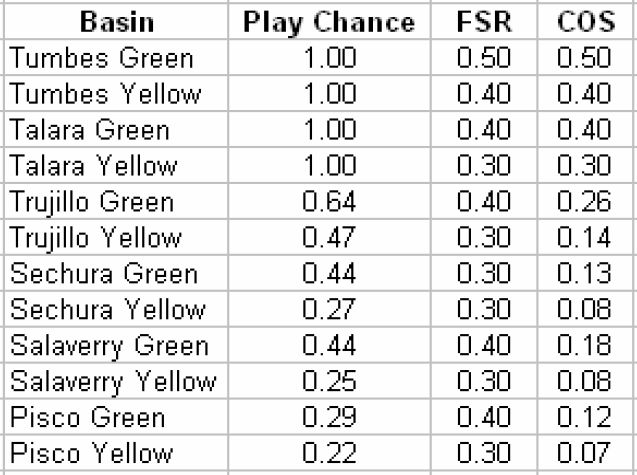The width and height of the screenshot is (637, 475).
Task: Click the Pisco Green basin cell
Action: click(116, 416)
